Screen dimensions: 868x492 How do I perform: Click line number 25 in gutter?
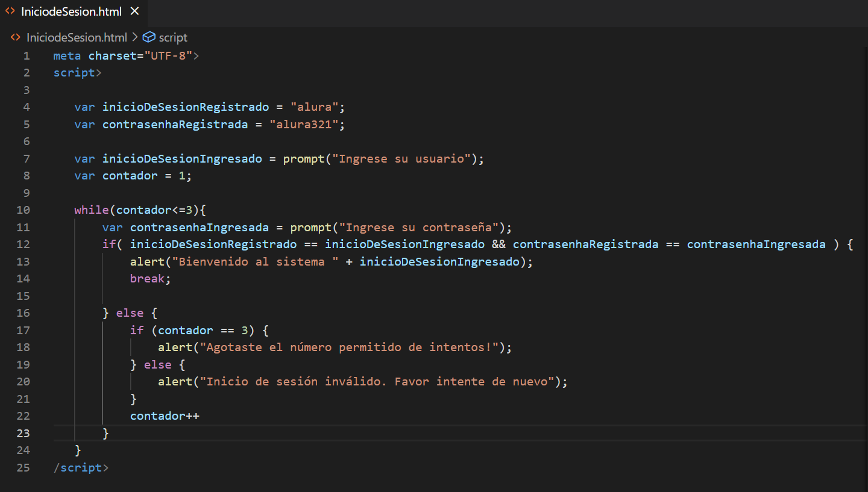click(x=23, y=467)
